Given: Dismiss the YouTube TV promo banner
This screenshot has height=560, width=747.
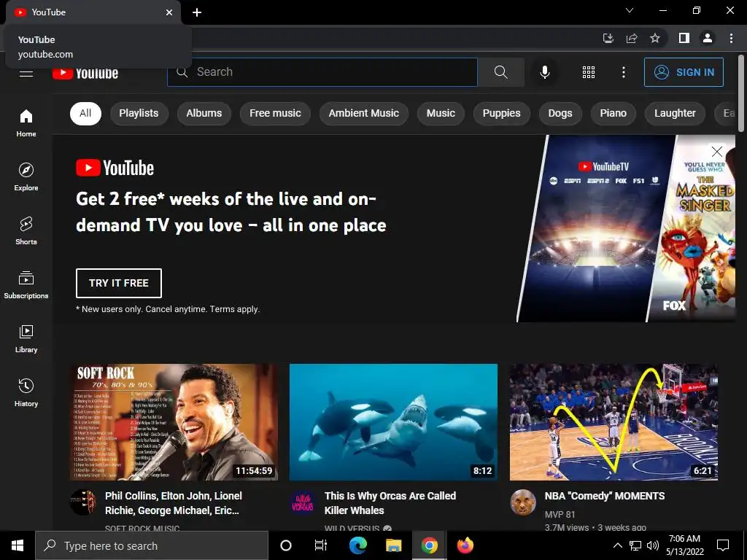Looking at the screenshot, I should pyautogui.click(x=716, y=152).
